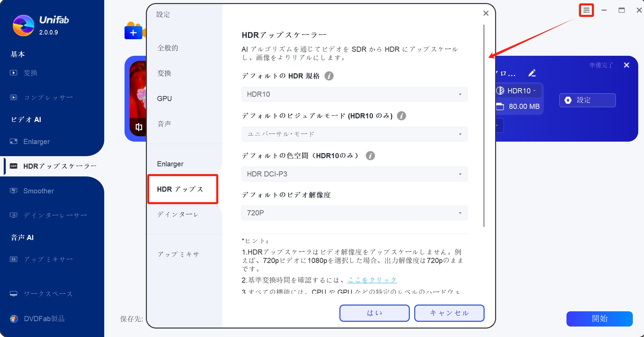Open the hamburger main menu icon
This screenshot has height=337, width=644.
[586, 10]
